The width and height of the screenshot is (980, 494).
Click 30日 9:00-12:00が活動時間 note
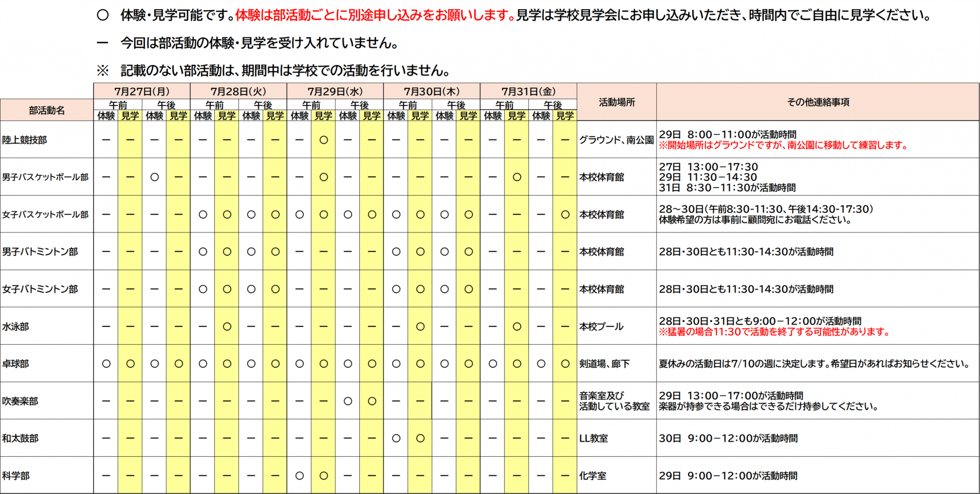(728, 438)
